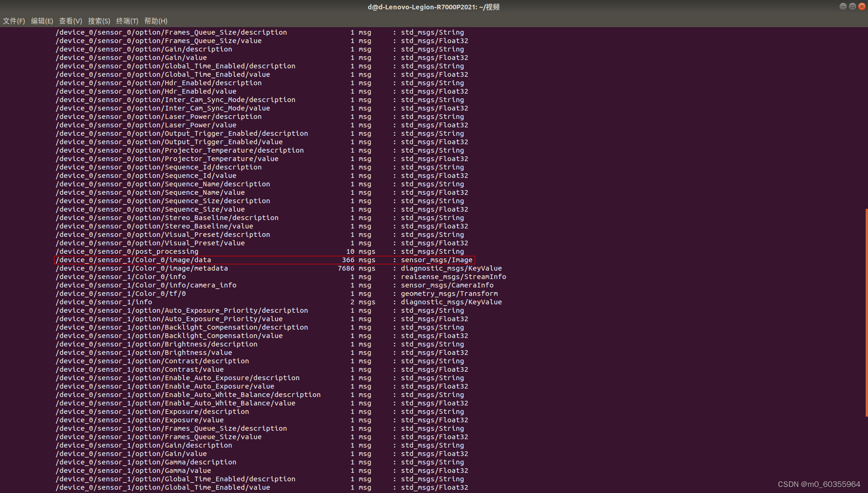
Task: Click the sensor_msgs/CameraInfo text
Action: (x=447, y=285)
